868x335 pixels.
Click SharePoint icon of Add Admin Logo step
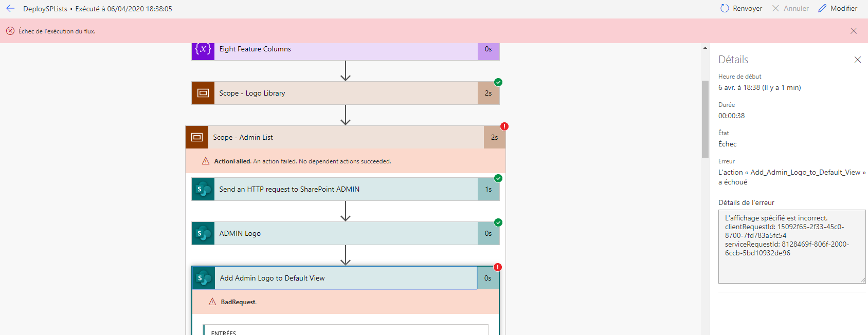[x=204, y=278]
